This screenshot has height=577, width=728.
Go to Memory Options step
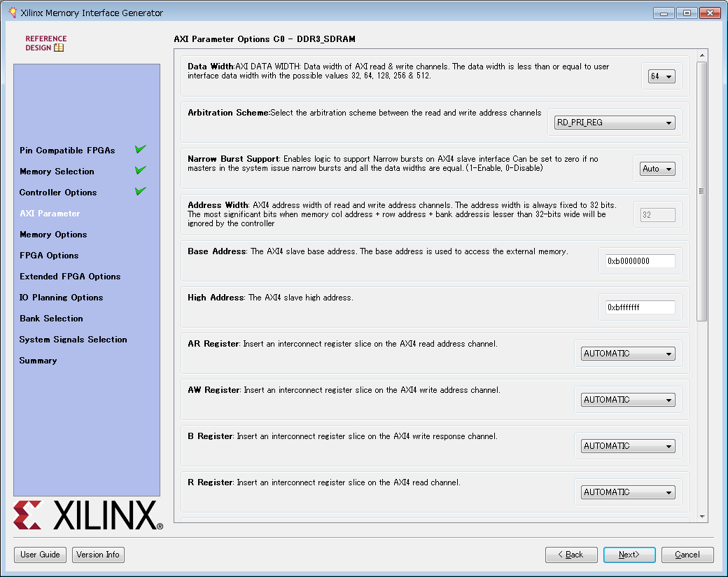[x=53, y=235]
